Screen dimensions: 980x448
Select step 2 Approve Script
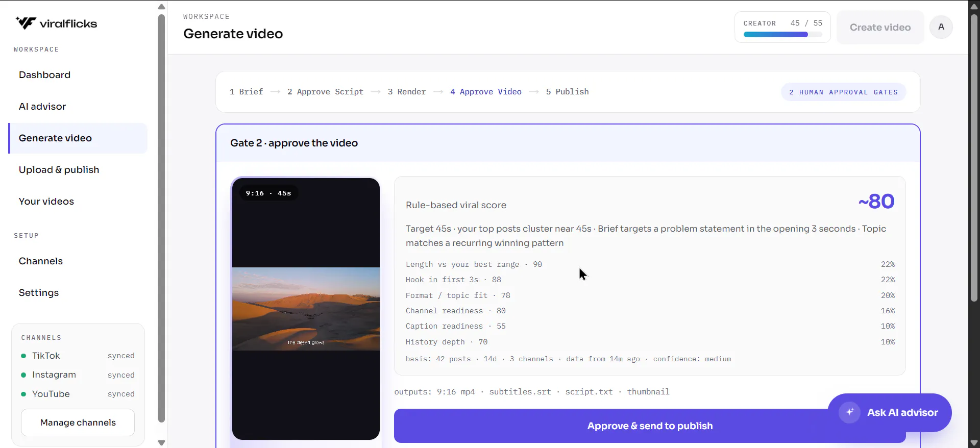(325, 92)
